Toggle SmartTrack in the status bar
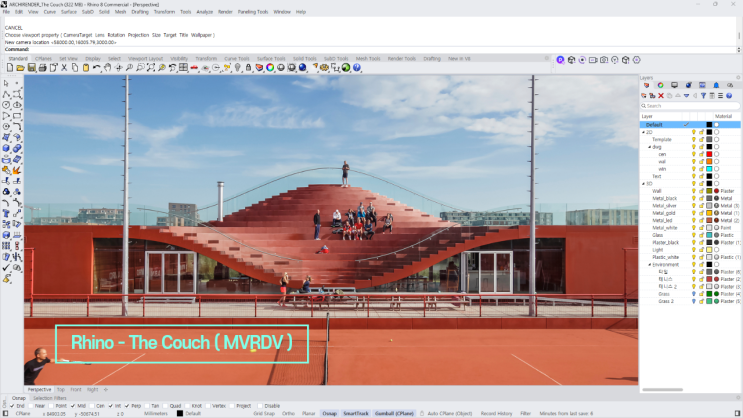This screenshot has width=743, height=418. pos(355,413)
